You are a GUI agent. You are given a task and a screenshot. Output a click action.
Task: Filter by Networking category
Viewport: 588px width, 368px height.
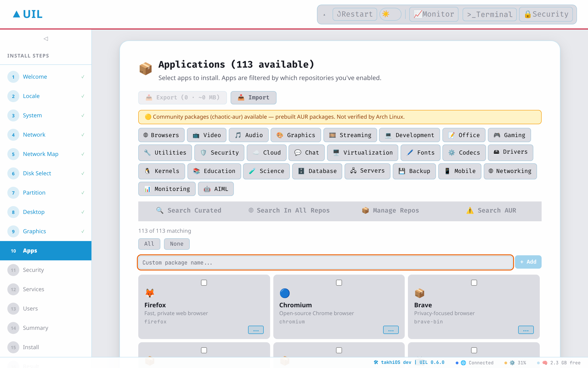510,171
